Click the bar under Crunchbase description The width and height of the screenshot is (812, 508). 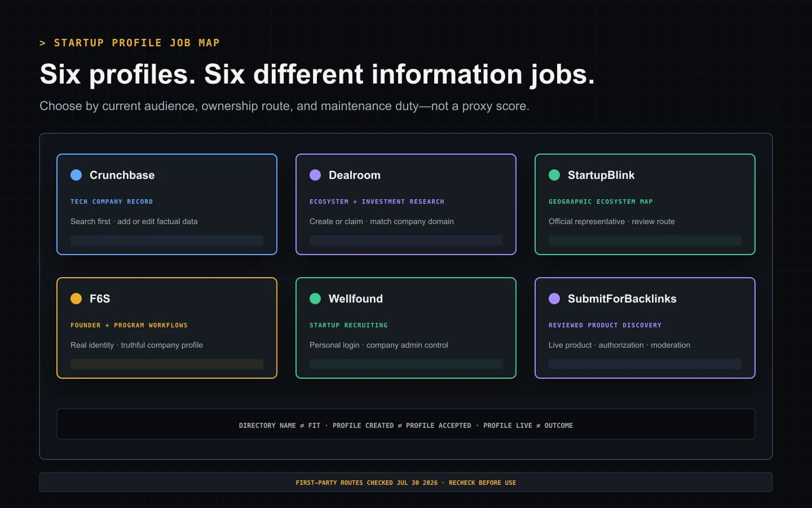pyautogui.click(x=167, y=240)
